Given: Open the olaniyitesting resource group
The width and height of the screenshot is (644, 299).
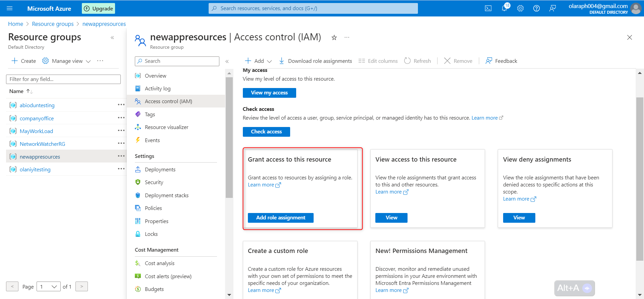Looking at the screenshot, I should [x=35, y=169].
